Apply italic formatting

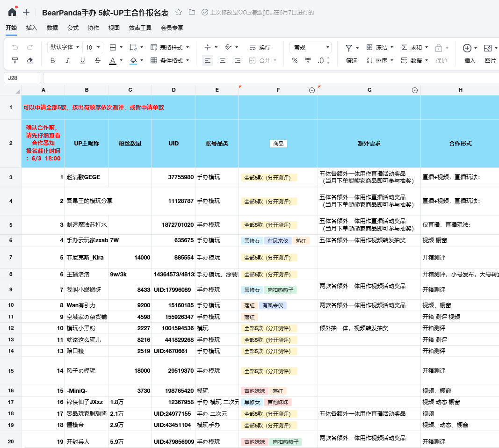click(x=67, y=60)
